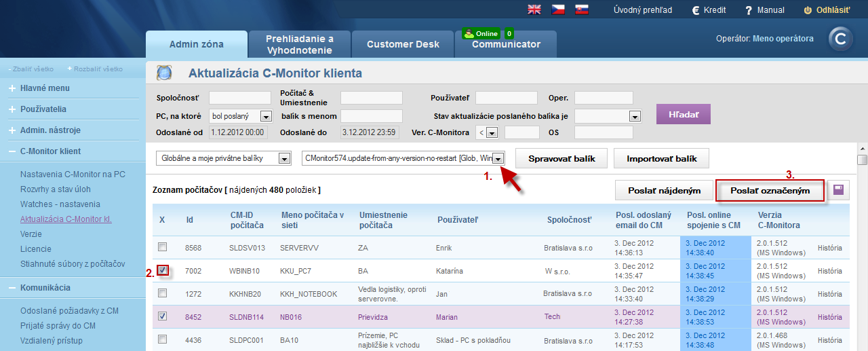The width and height of the screenshot is (868, 351).
Task: Open História for computer 8568
Action: (x=830, y=247)
